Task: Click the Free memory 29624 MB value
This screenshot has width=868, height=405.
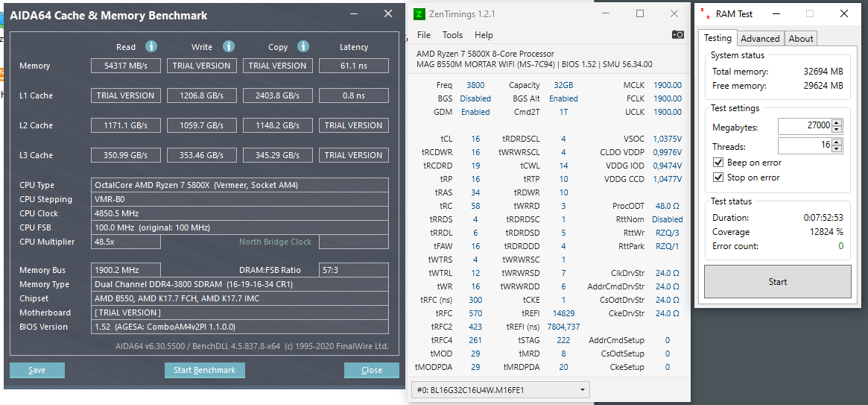Action: click(x=823, y=86)
